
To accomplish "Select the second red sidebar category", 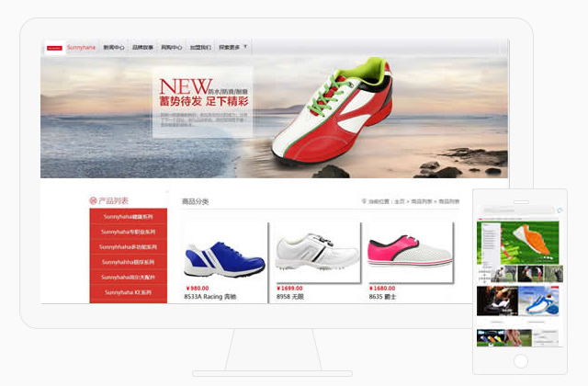I will (x=129, y=232).
